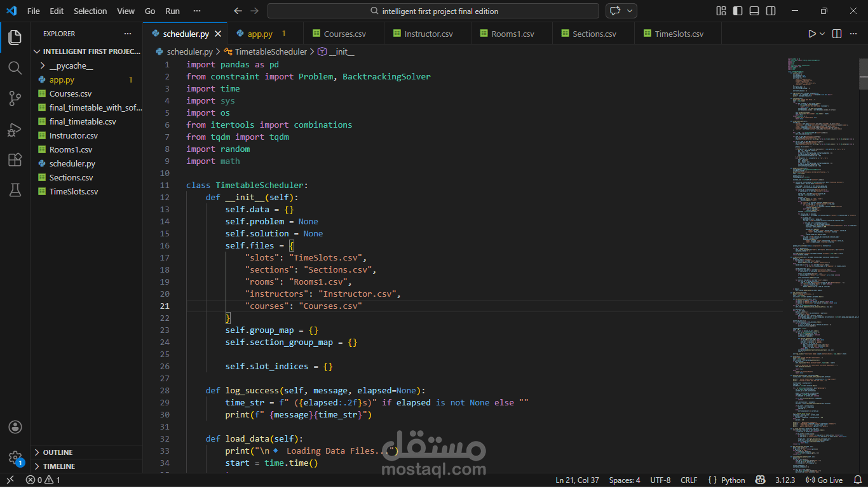The height and width of the screenshot is (488, 868).
Task: Open the remote window status icon
Action: pyautogui.click(x=10, y=480)
